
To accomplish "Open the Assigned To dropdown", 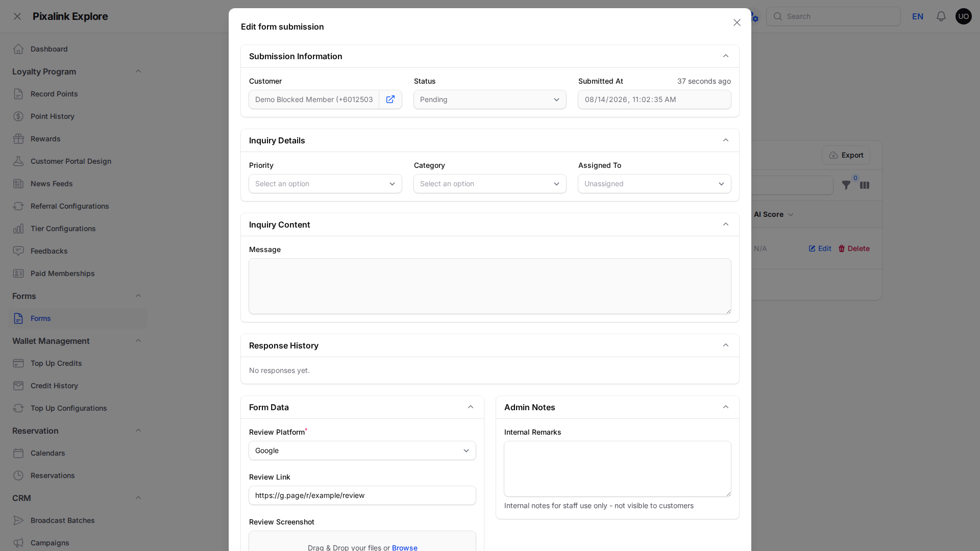I will 654,184.
